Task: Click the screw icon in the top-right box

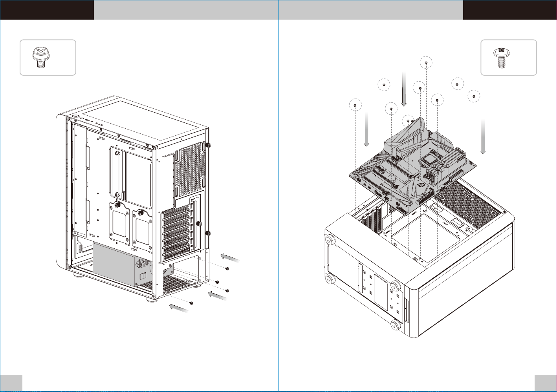Action: [501, 58]
